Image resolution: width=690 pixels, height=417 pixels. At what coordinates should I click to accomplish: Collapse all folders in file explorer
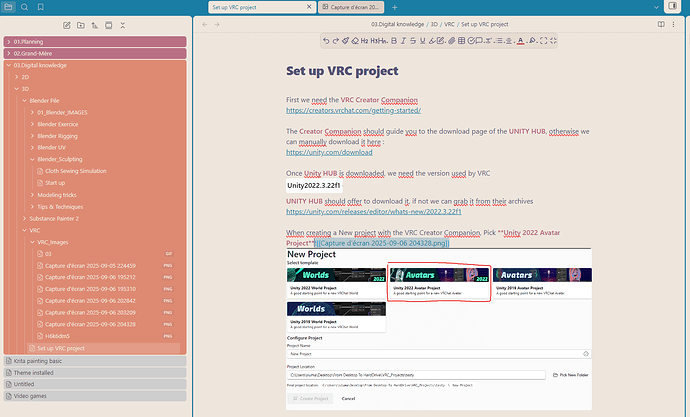(x=124, y=24)
